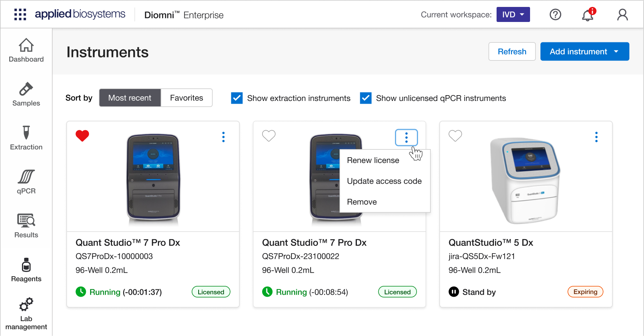
Task: Click the QuantStudio™ 5 Dx title
Action: tap(491, 242)
